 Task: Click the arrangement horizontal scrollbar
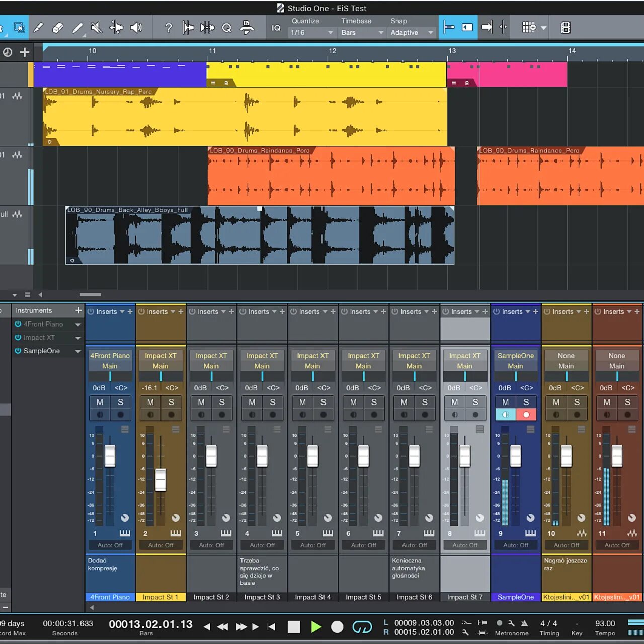point(90,295)
